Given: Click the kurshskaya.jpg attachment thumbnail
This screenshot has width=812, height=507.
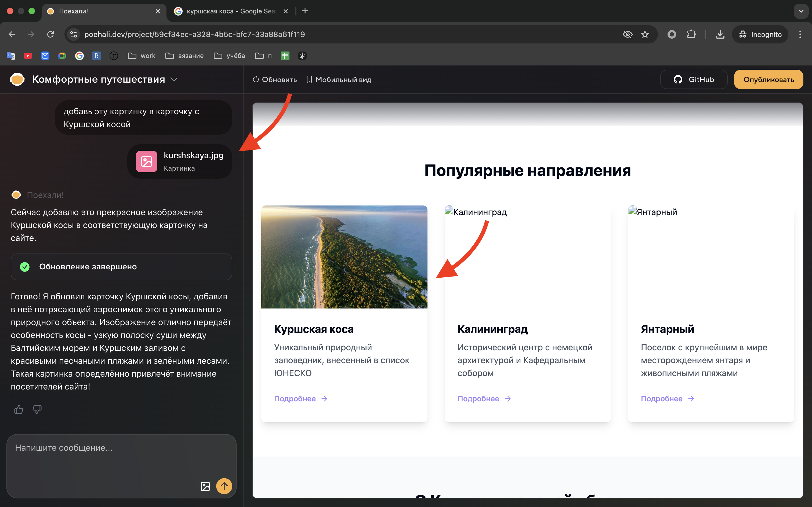Looking at the screenshot, I should pos(146,161).
